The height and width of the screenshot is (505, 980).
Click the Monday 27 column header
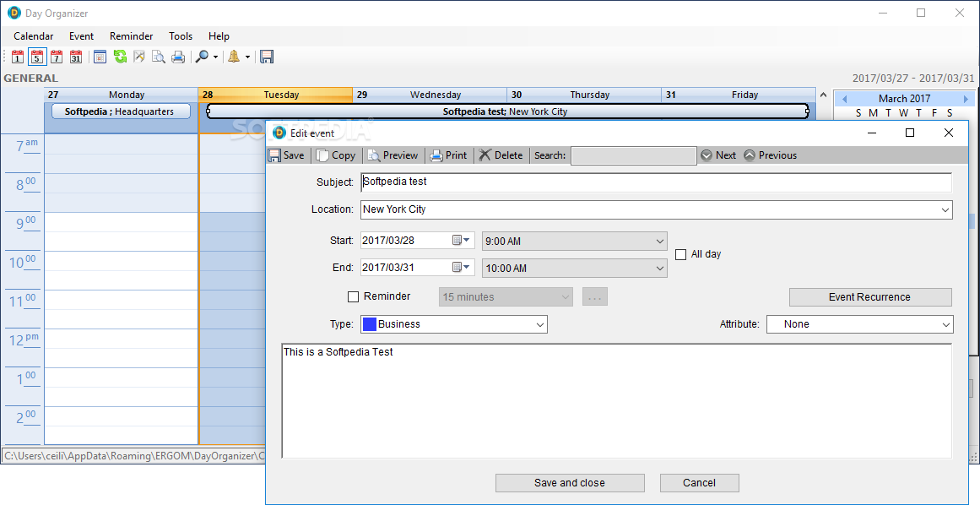[122, 95]
